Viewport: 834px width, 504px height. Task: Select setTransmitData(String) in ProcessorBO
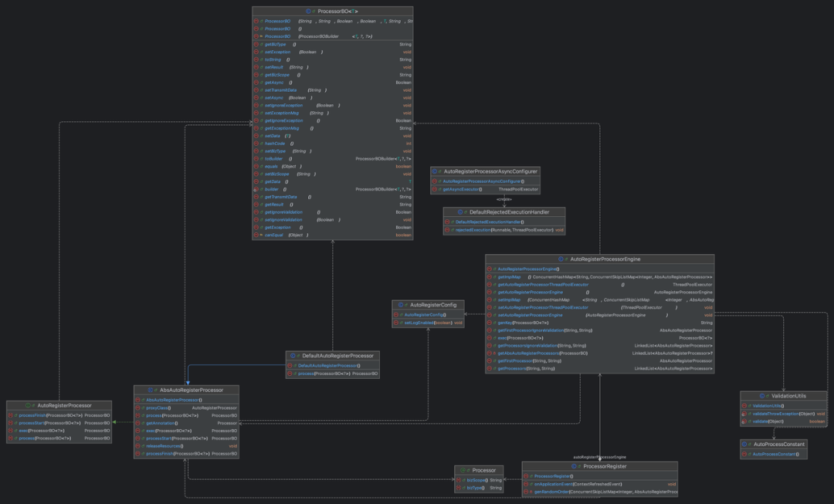point(332,90)
